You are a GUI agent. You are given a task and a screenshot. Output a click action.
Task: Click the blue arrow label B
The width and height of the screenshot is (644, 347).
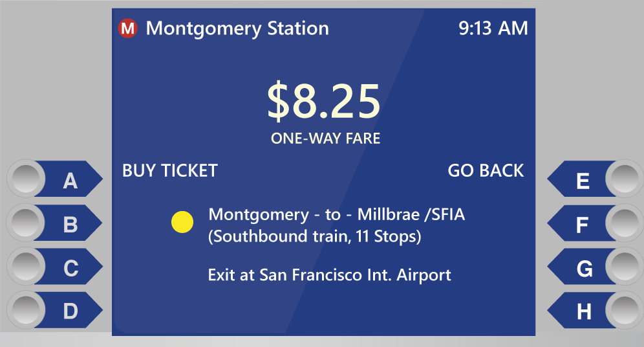point(70,223)
